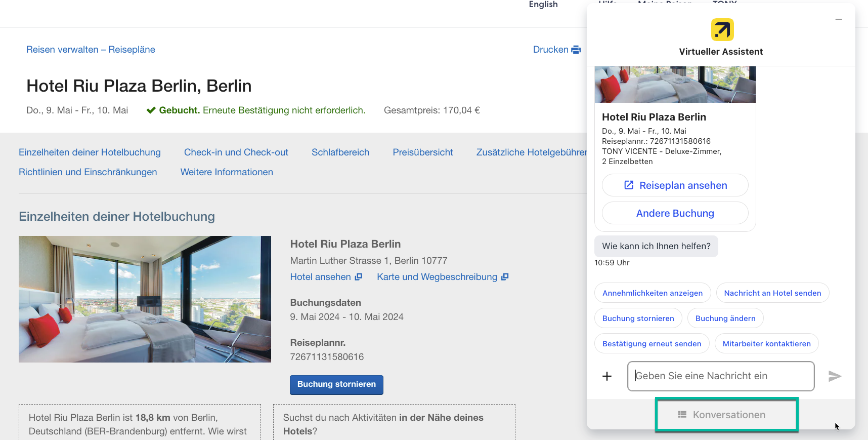Open the Schlafbereich section link
The image size is (868, 440).
point(340,152)
